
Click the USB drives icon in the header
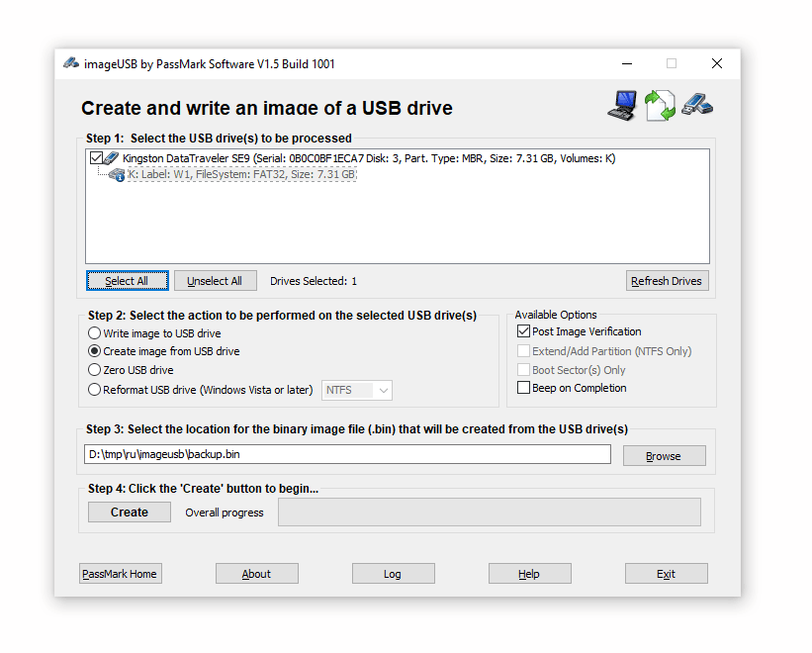coord(697,104)
